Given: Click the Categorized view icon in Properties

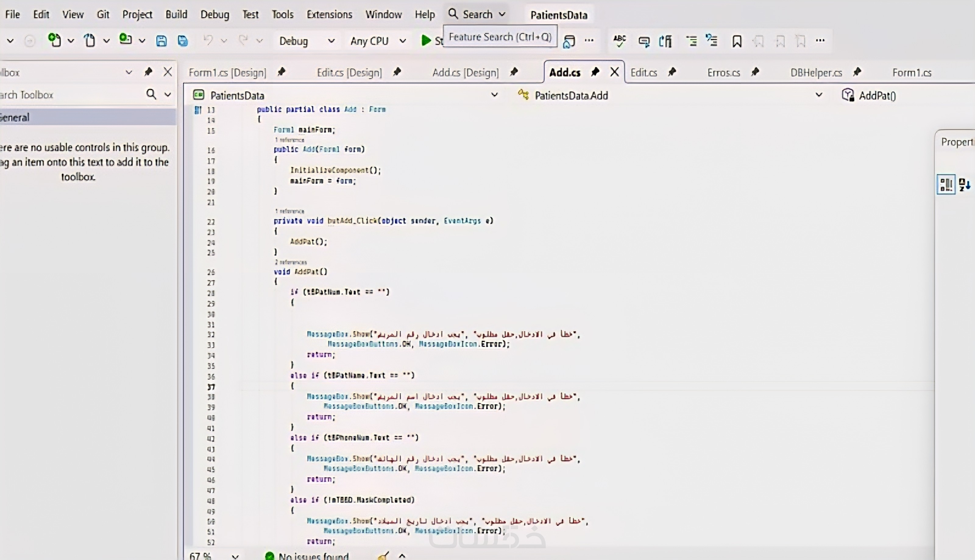Looking at the screenshot, I should [946, 185].
